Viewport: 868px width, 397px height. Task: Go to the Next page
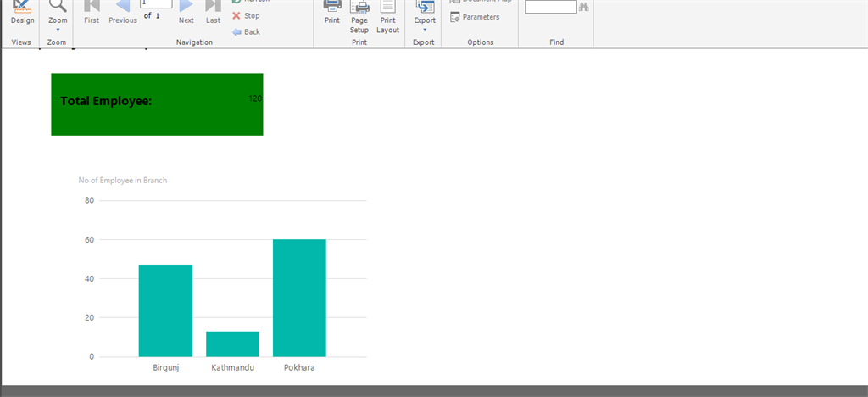point(186,14)
